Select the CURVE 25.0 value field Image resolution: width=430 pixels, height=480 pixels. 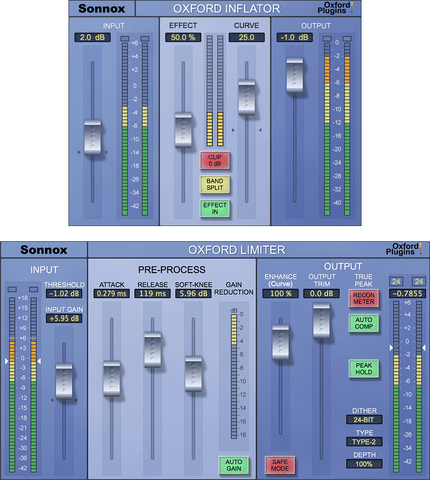coord(247,37)
